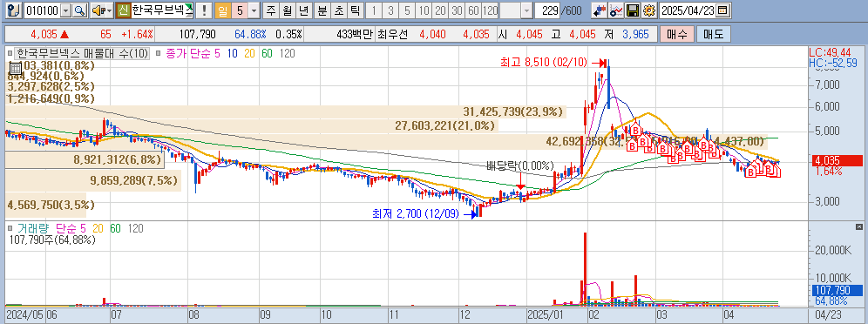This screenshot has height=324, width=868.
Task: Close the volume panel with x button
Action: click(858, 226)
